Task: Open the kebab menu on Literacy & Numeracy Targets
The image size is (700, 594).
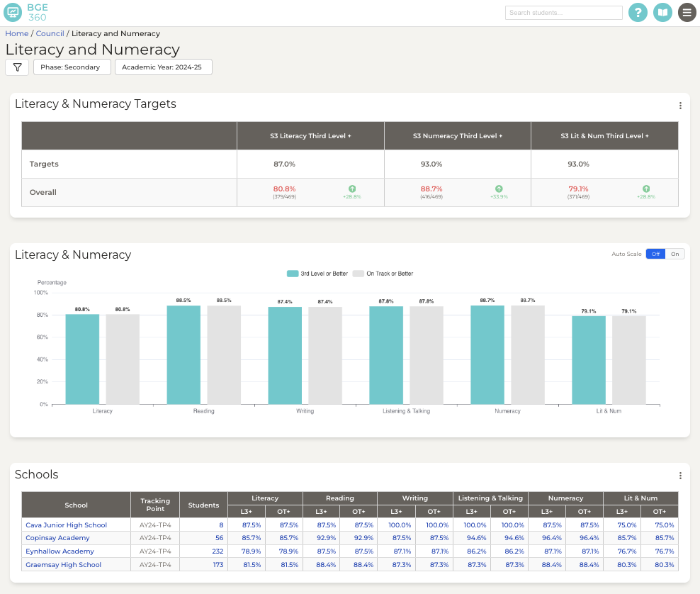Action: click(x=680, y=105)
